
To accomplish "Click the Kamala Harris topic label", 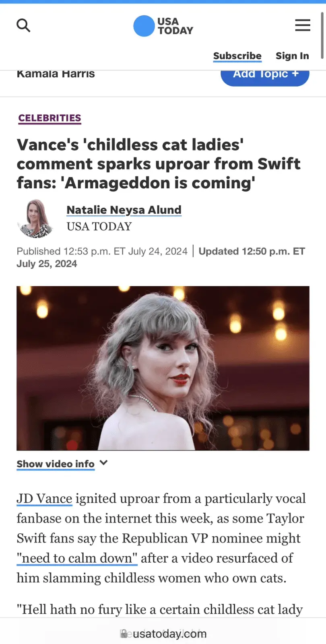I will (x=56, y=74).
